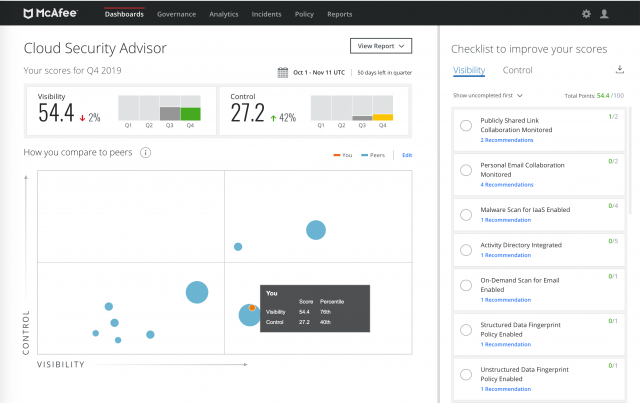Open 1 Recommendation under Activity Directory Integrated
Viewport: 640px width, 403px height.
506,255
